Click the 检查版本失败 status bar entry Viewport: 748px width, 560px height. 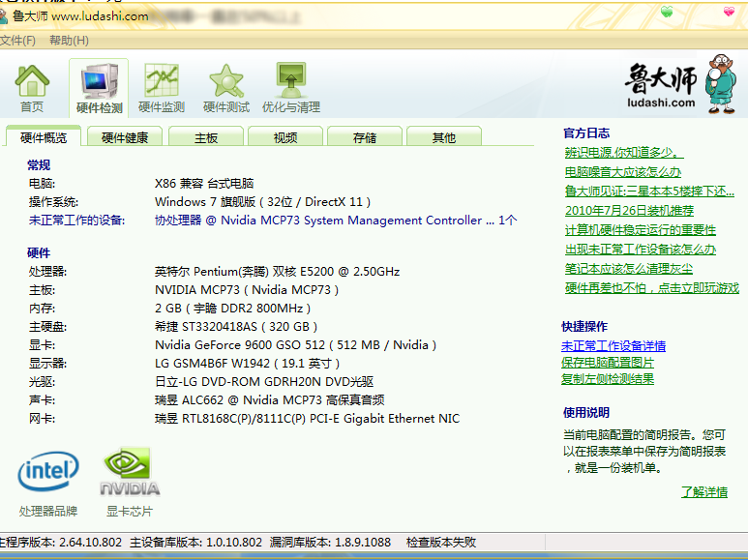click(441, 543)
